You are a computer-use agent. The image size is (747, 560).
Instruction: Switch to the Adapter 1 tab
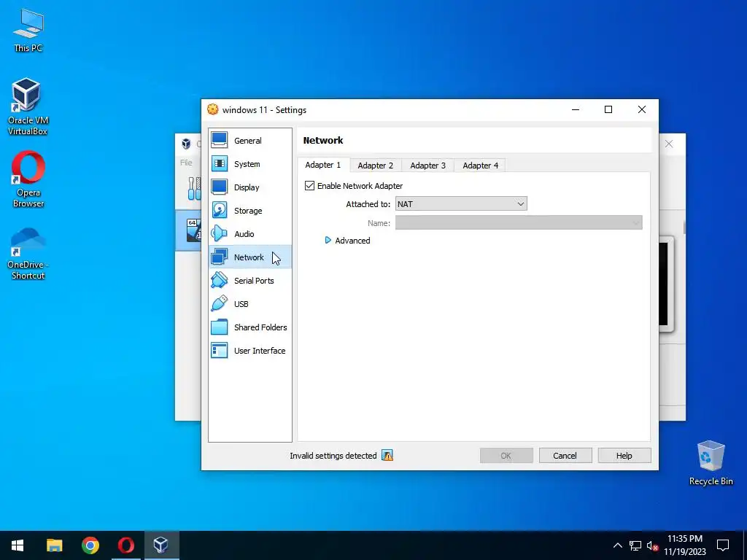click(x=323, y=165)
